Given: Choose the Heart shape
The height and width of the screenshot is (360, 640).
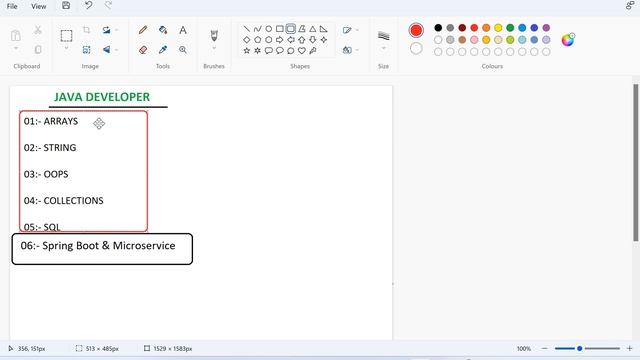Looking at the screenshot, I should pyautogui.click(x=302, y=51).
